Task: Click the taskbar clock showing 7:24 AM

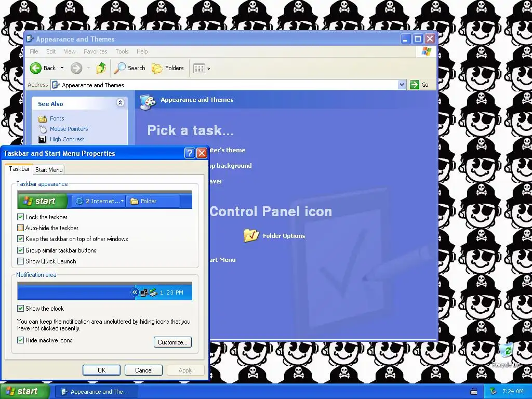Action: [x=513, y=392]
